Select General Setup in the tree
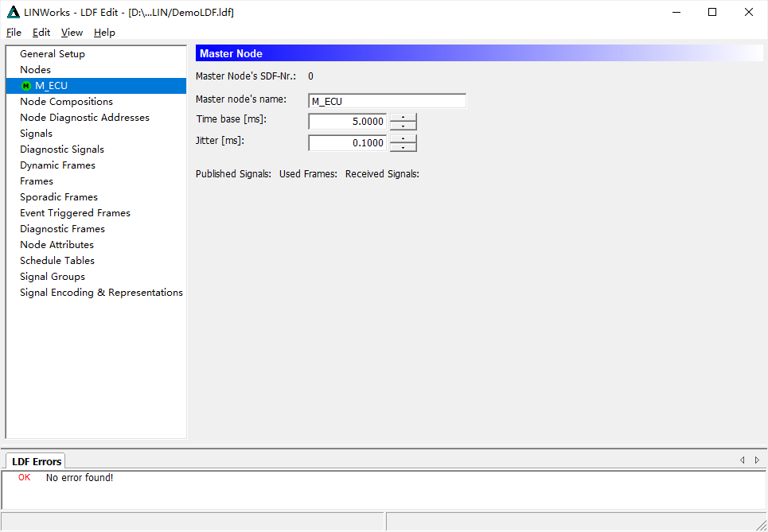 click(x=53, y=54)
